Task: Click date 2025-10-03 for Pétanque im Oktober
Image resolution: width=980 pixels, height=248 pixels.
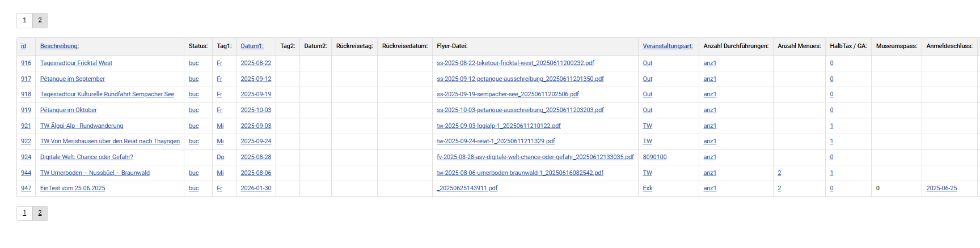Action: [256, 110]
